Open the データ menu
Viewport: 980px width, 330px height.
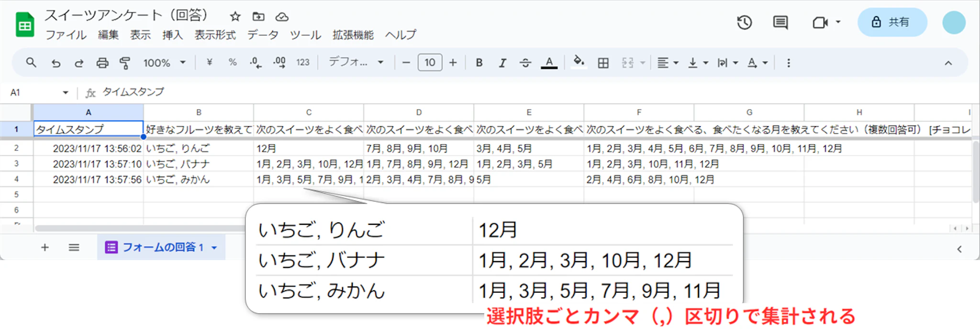(263, 35)
